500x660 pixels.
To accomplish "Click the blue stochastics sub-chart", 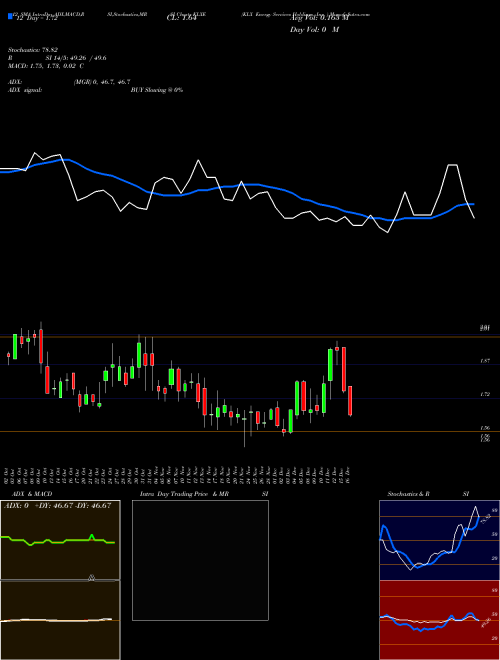I will pyautogui.click(x=439, y=540).
